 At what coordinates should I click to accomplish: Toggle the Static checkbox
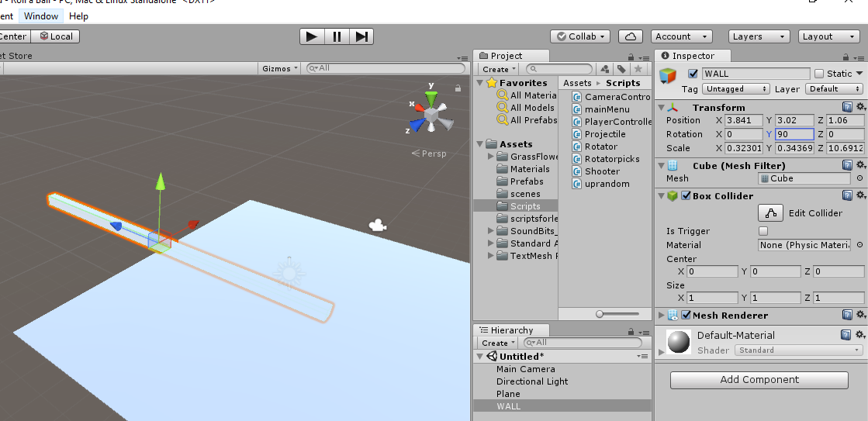tap(819, 74)
